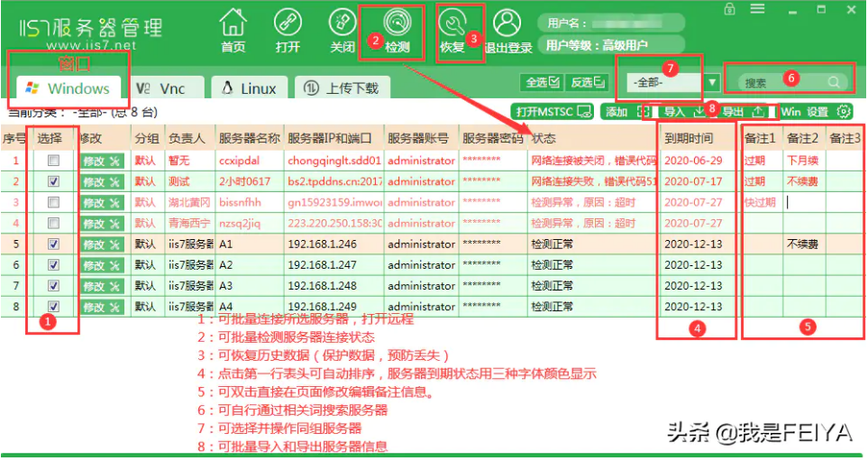Sort by 到期时间 column header
868x461 pixels.
tap(698, 139)
